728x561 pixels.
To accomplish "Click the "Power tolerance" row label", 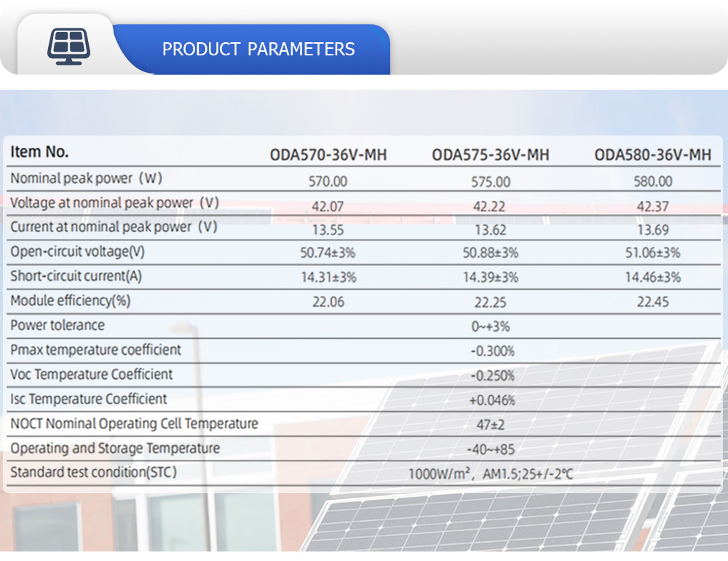I will [x=58, y=326].
